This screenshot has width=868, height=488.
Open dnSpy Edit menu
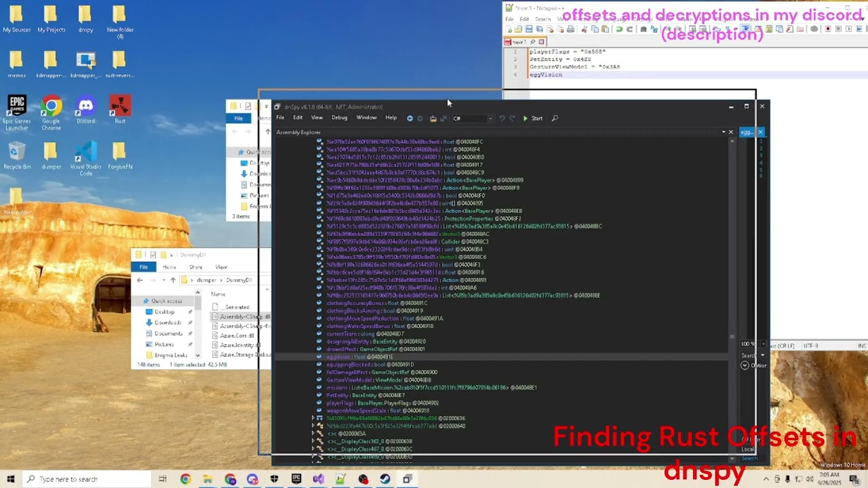coord(298,118)
